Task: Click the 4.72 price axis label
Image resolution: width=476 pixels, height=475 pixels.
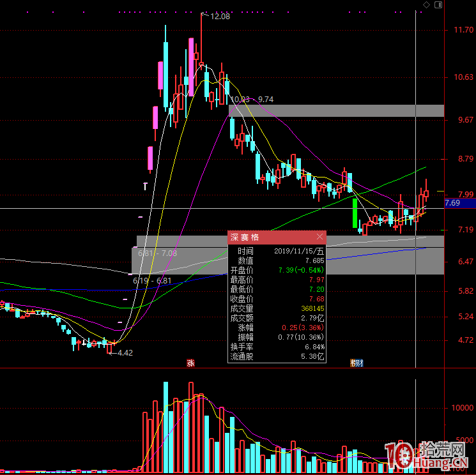Action: point(466,340)
